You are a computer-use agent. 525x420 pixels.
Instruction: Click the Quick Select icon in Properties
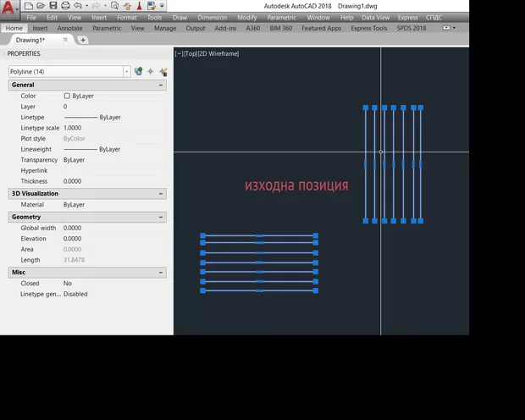(x=163, y=72)
